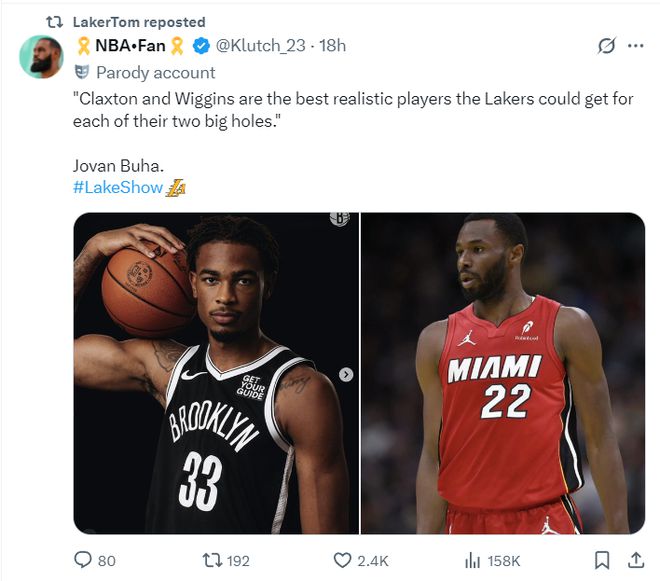This screenshot has height=581, width=660.
Task: Click the next arrow on Brooklyn photo
Action: [x=346, y=374]
